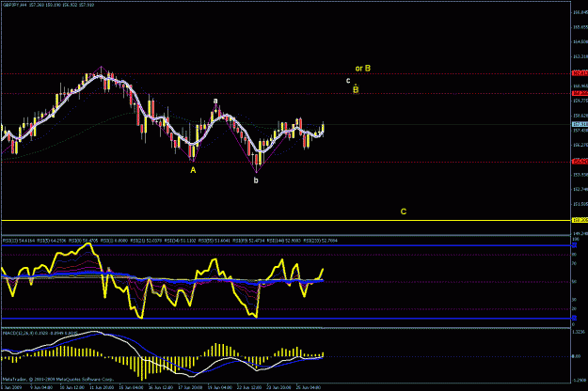Viewport: 588px width, 391px height.
Task: Click the '15 Jun 04:00' time axis label
Action: pyautogui.click(x=132, y=387)
